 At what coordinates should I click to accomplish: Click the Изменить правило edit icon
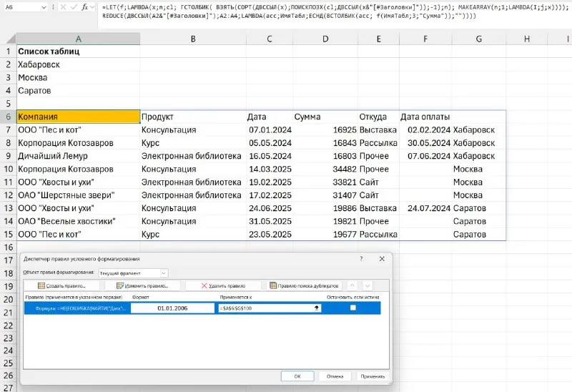click(119, 286)
